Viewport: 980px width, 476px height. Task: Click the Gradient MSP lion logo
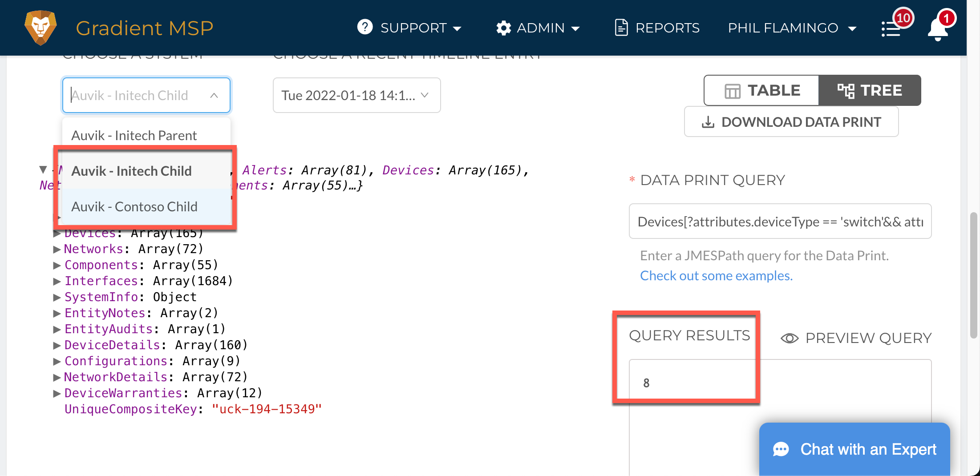coord(40,28)
